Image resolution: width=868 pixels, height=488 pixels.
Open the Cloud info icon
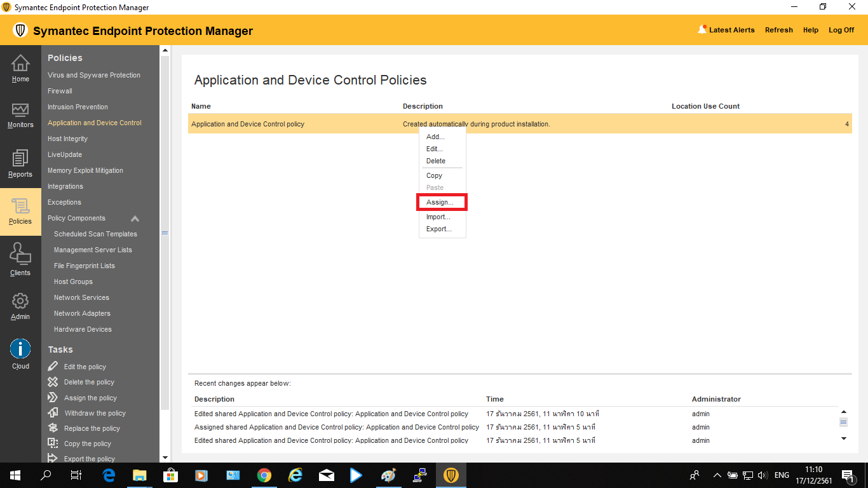20,349
